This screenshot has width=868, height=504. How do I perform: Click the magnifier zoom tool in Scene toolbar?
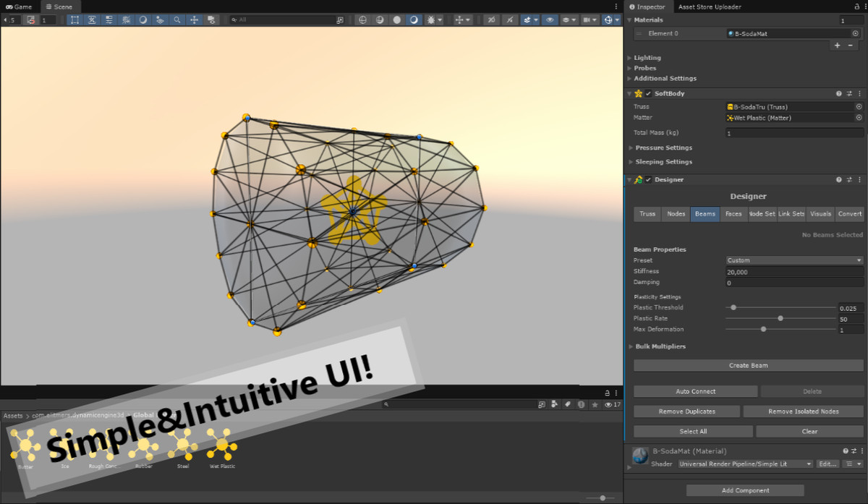(x=177, y=20)
